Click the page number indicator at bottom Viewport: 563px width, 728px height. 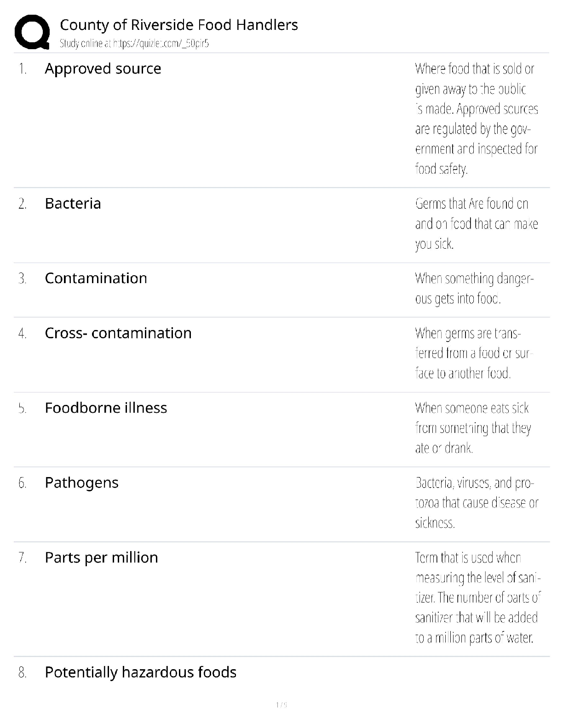pos(281,705)
